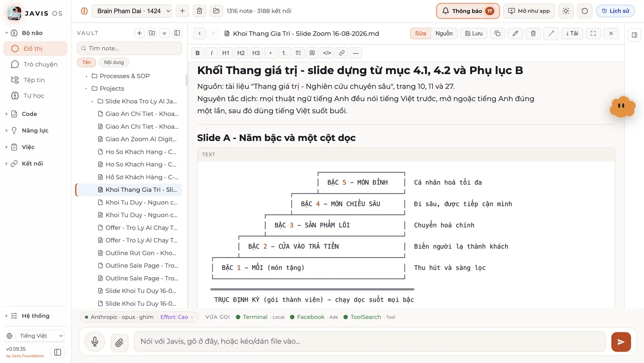Attach a file with paperclip button
This screenshot has width=644, height=363.
pyautogui.click(x=119, y=342)
